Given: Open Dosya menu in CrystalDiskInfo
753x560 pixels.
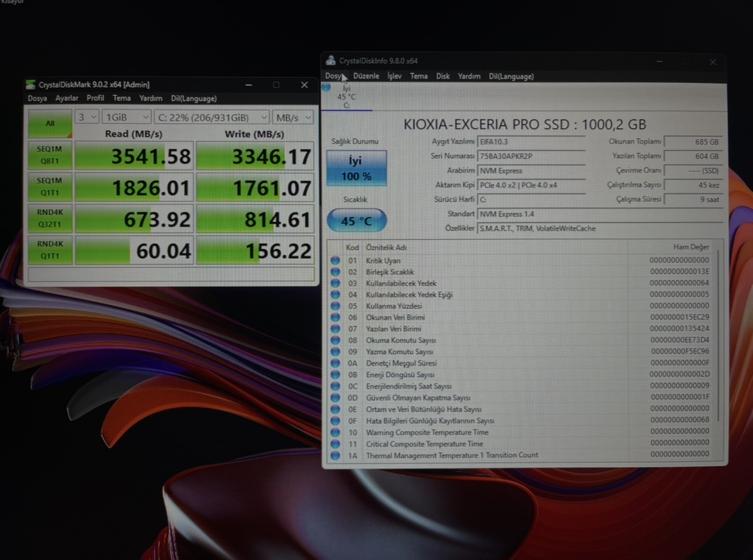Looking at the screenshot, I should coord(335,77).
